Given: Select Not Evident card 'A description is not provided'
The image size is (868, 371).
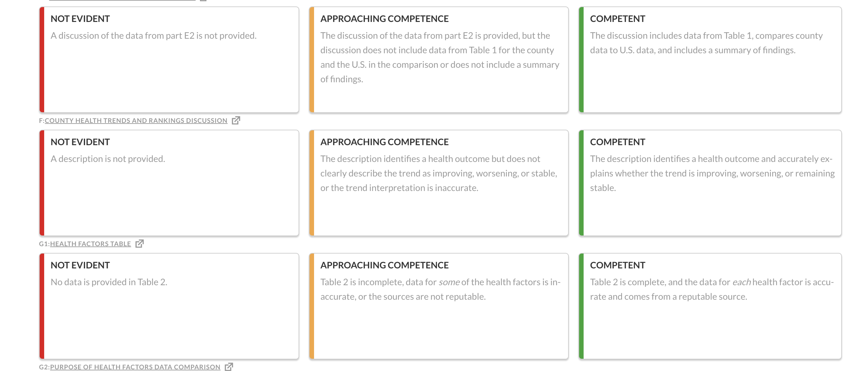Looking at the screenshot, I should pos(169,183).
